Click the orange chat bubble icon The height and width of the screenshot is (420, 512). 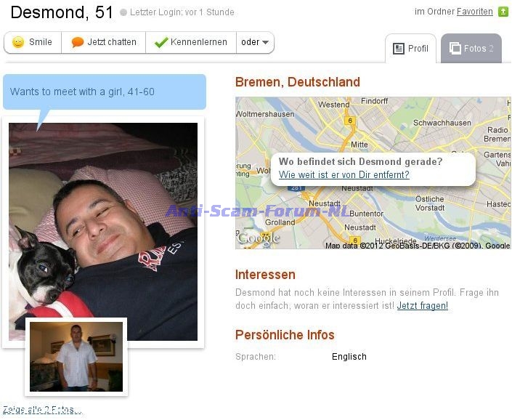[x=78, y=42]
